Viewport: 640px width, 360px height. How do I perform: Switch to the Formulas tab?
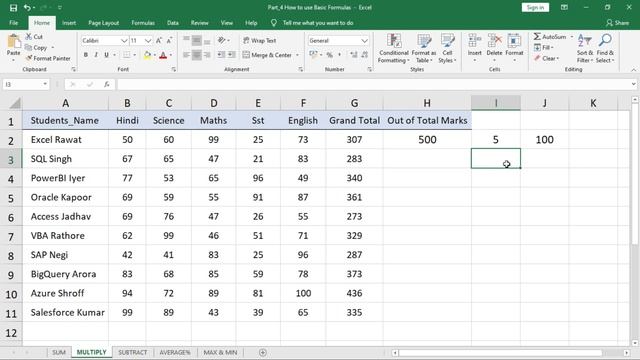click(x=143, y=23)
